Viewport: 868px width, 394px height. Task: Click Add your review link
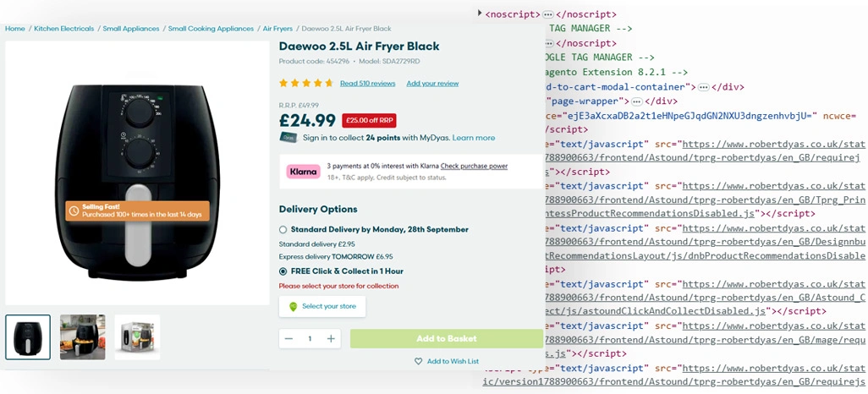pyautogui.click(x=432, y=84)
